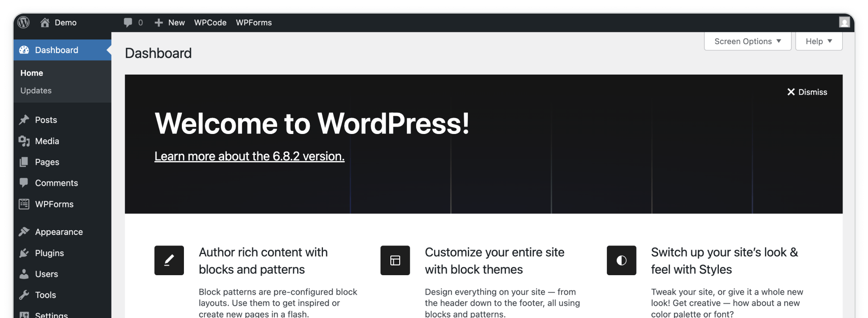Viewport: 868px width, 318px height.
Task: Go to Pages in the sidebar
Action: click(x=47, y=162)
